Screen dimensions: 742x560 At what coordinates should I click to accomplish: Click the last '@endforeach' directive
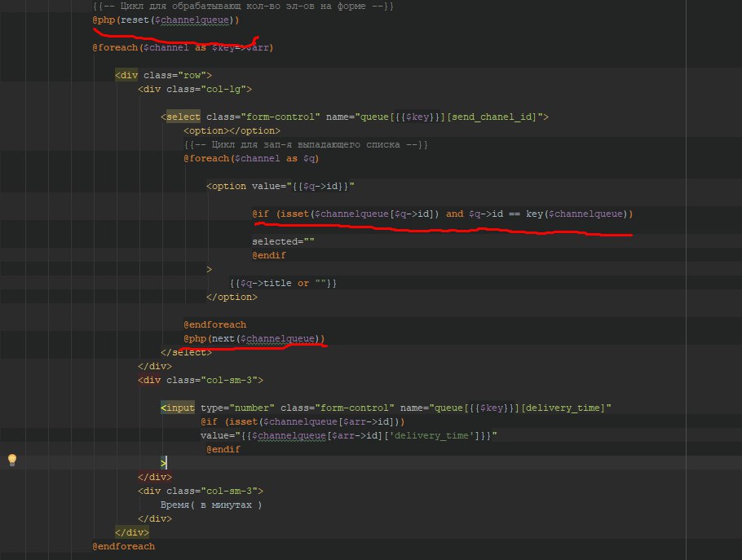[x=123, y=546]
